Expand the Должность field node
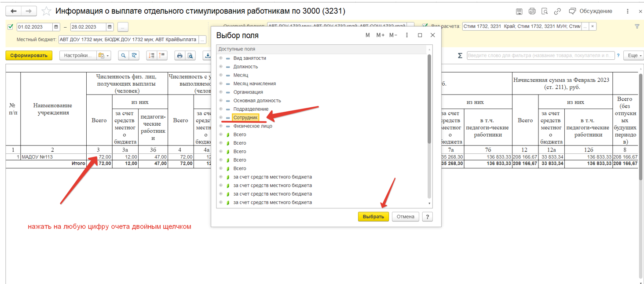 point(221,67)
